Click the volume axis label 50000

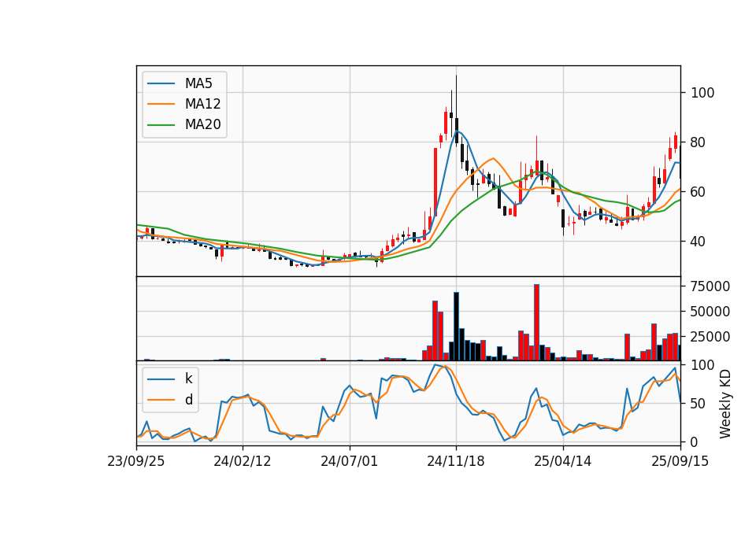pyautogui.click(x=710, y=312)
